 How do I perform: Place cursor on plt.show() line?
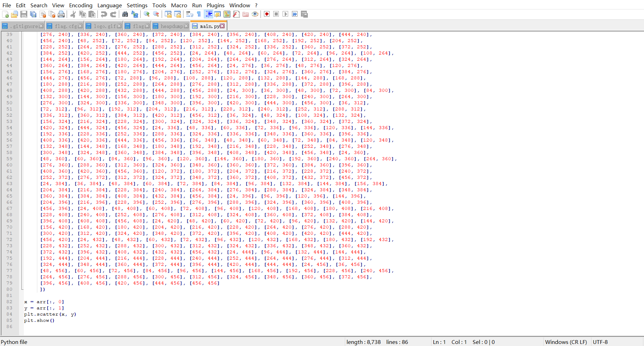click(x=39, y=320)
